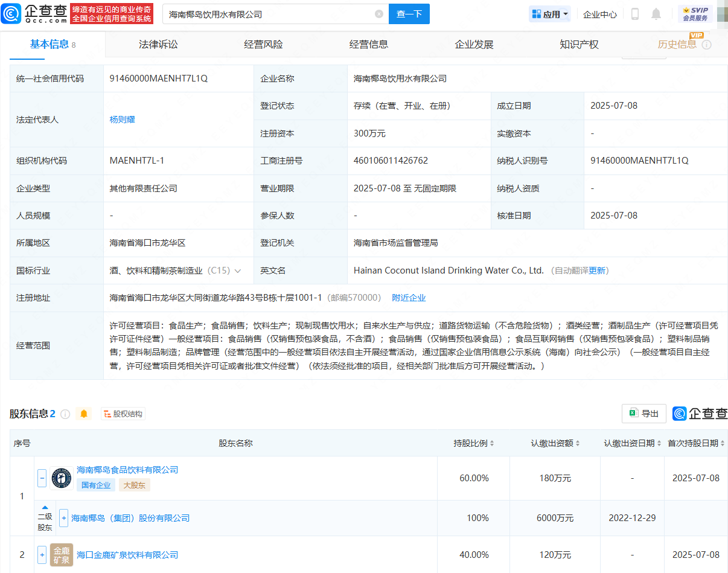The height and width of the screenshot is (573, 728).
Task: Select the 60.00% shareholding cell
Action: [474, 478]
